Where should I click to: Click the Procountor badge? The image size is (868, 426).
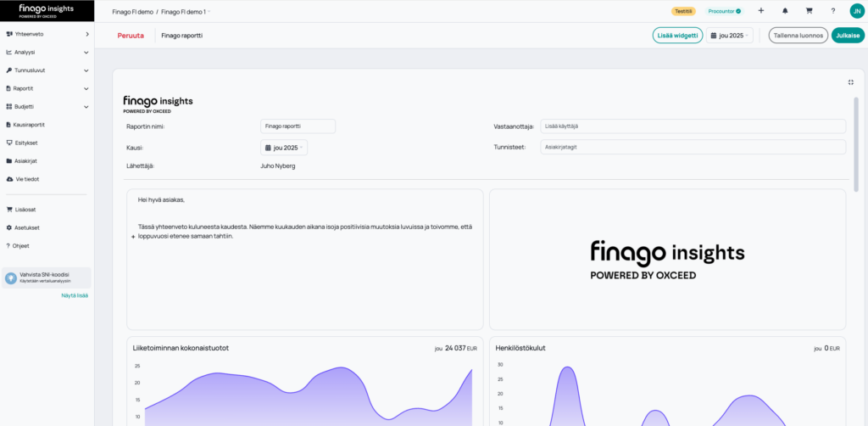(x=725, y=11)
